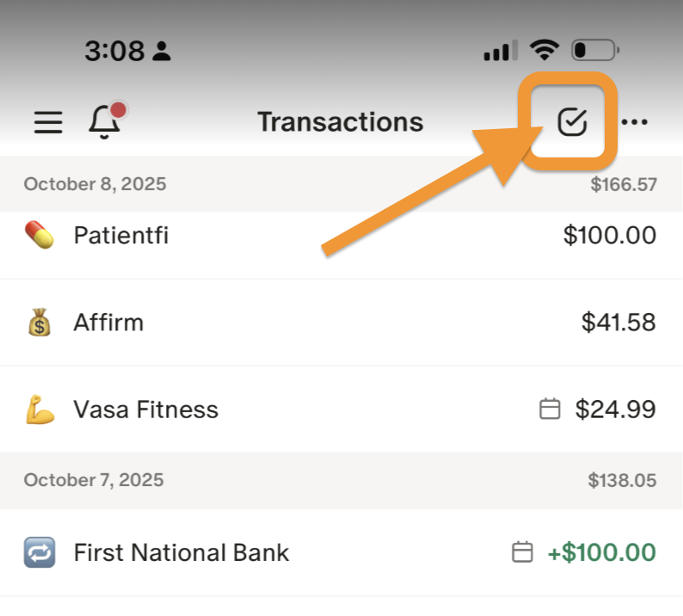Screen dimensions: 683x616
Task: Open the Vasa Fitness transaction
Action: tap(146, 410)
